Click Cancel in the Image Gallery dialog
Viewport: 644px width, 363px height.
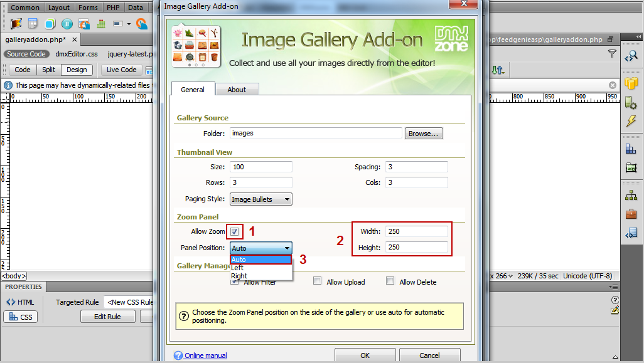coord(429,355)
